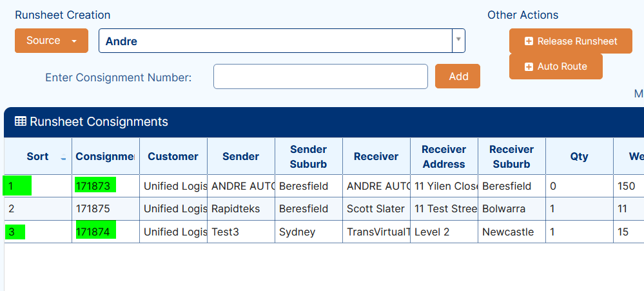This screenshot has width=644, height=291.
Task: Click the Receiver Suburb column header
Action: 511,156
